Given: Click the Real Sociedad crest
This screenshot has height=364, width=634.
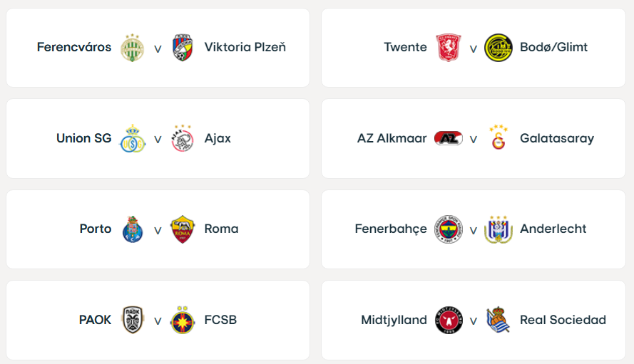Looking at the screenshot, I should tap(498, 320).
